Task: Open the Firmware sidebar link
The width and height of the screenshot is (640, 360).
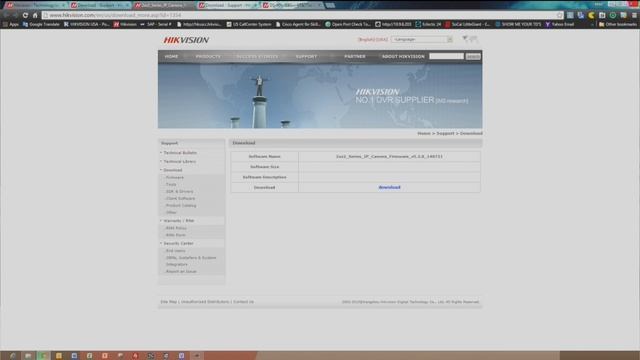Action: pyautogui.click(x=175, y=178)
